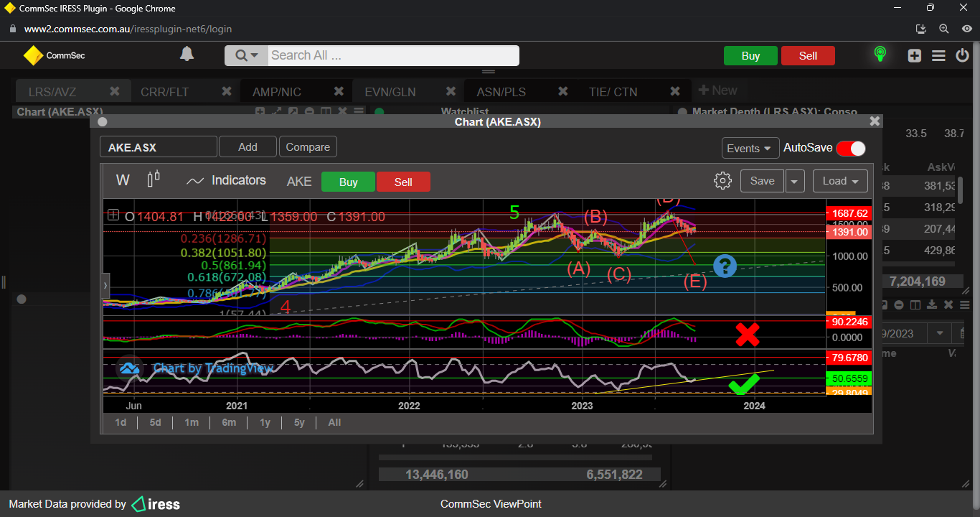The width and height of the screenshot is (980, 517).
Task: Click the Search All input box
Action: click(x=393, y=55)
